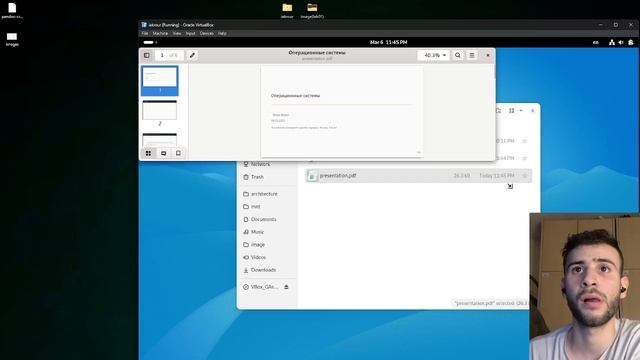Select the open folder icon on desktop

click(312, 11)
